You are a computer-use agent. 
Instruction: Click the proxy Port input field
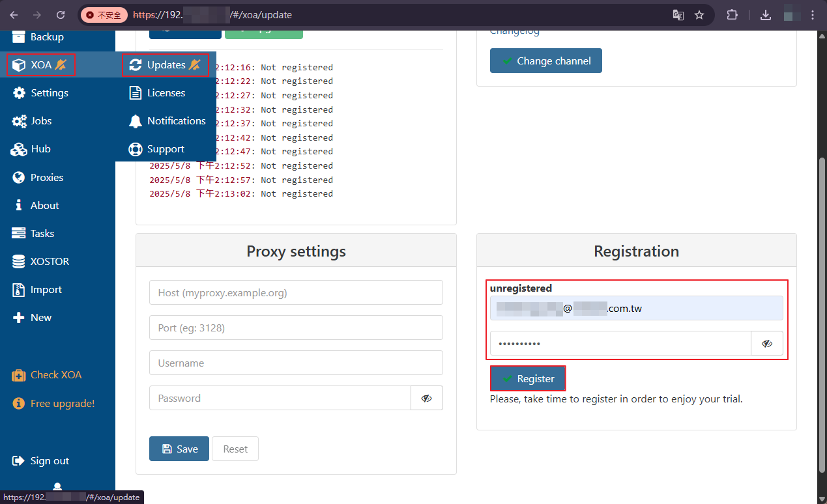[296, 328]
